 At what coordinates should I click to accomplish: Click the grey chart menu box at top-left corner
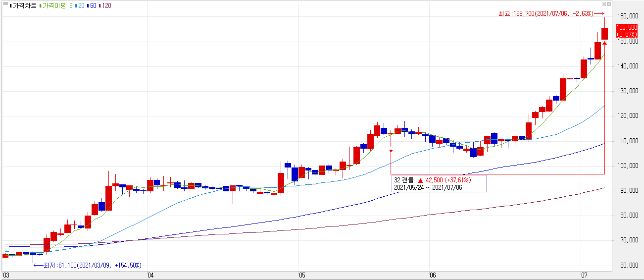click(5, 3)
